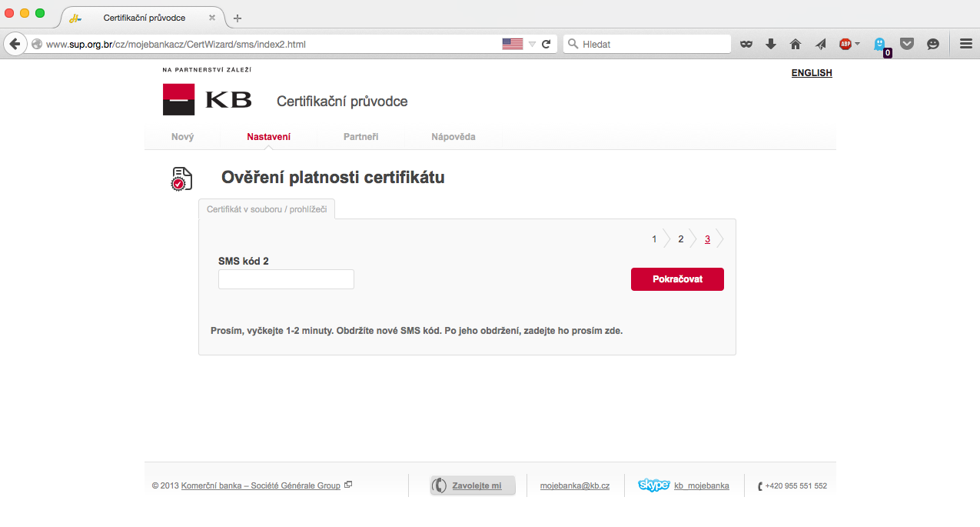Open the dropdown arrow next to the flag

(x=532, y=45)
